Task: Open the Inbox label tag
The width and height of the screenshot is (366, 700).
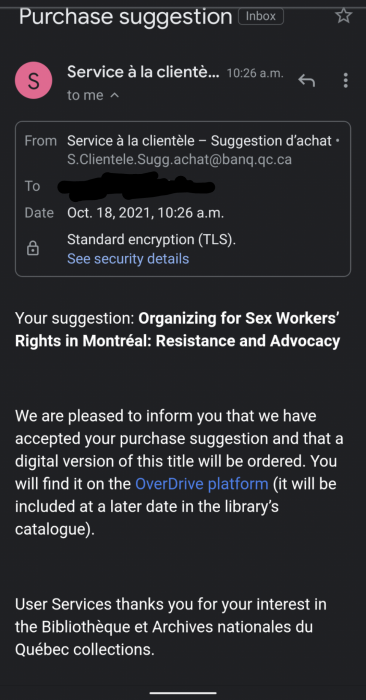Action: pyautogui.click(x=261, y=17)
